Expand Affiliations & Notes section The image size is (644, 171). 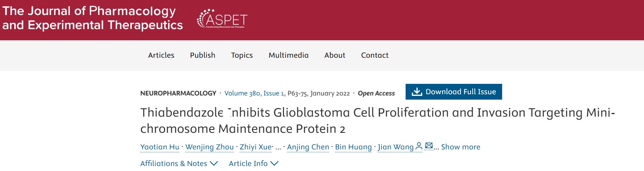coord(179,164)
